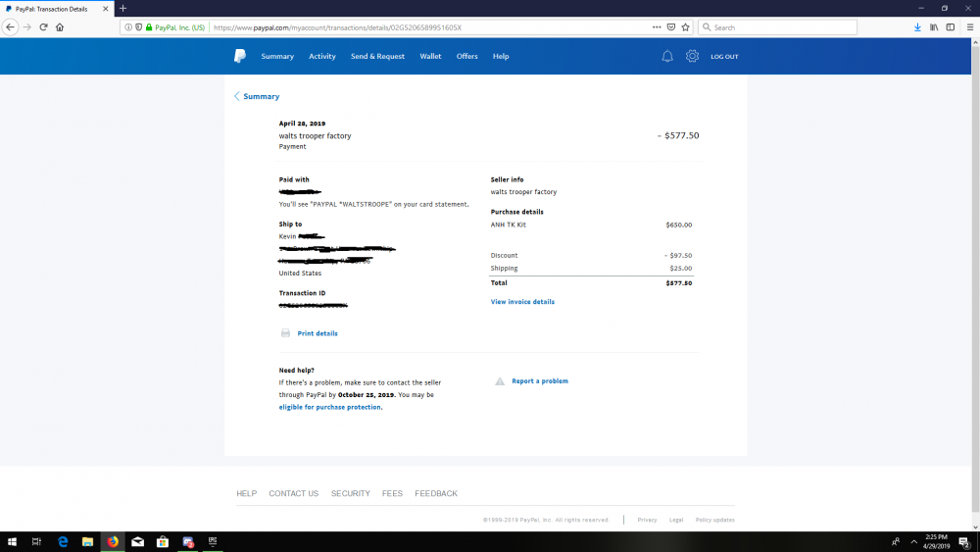Launch Microsoft Edge from taskbar

point(63,541)
